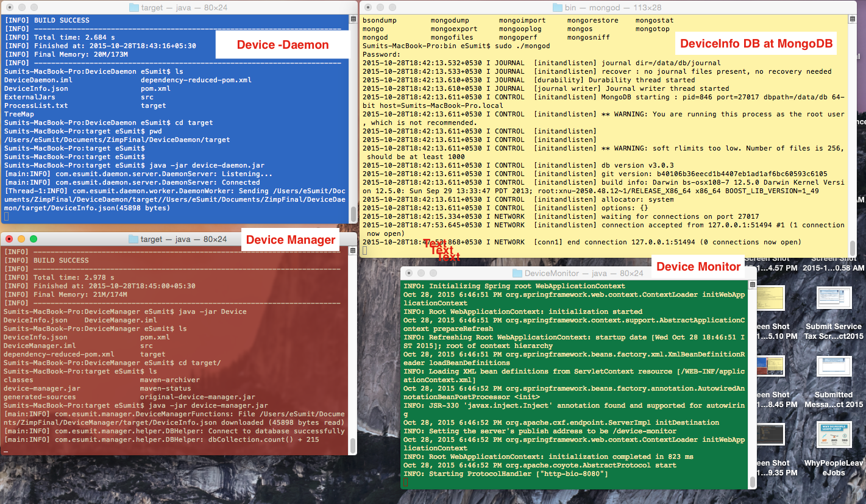Click the 'db version v3.0.3' log line
The width and height of the screenshot is (866, 504).
point(518,165)
